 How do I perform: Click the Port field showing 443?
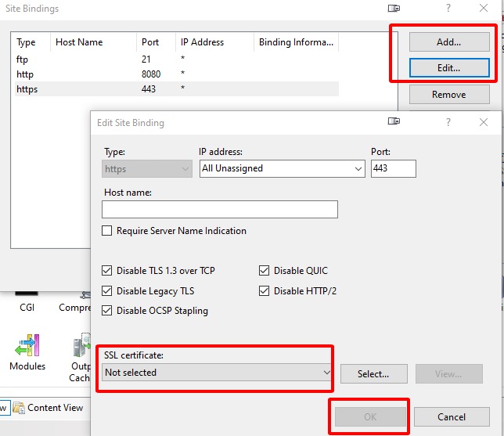pyautogui.click(x=394, y=169)
